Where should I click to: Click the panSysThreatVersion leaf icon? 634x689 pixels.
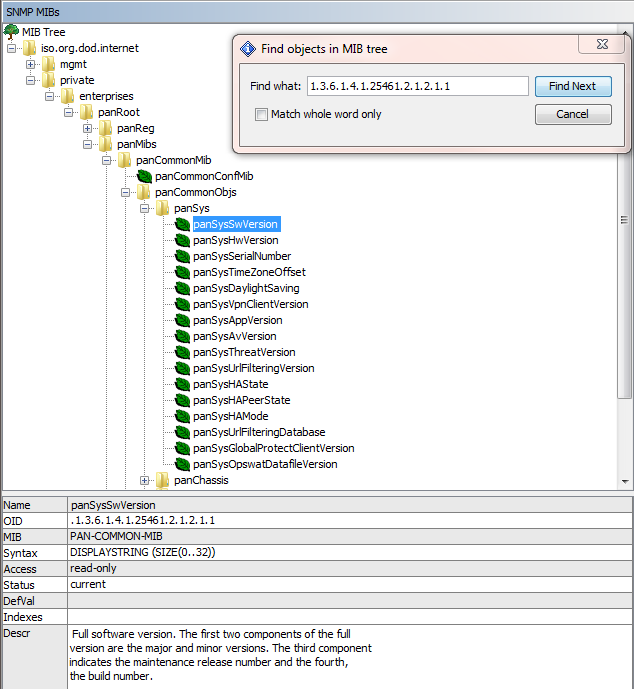click(182, 352)
